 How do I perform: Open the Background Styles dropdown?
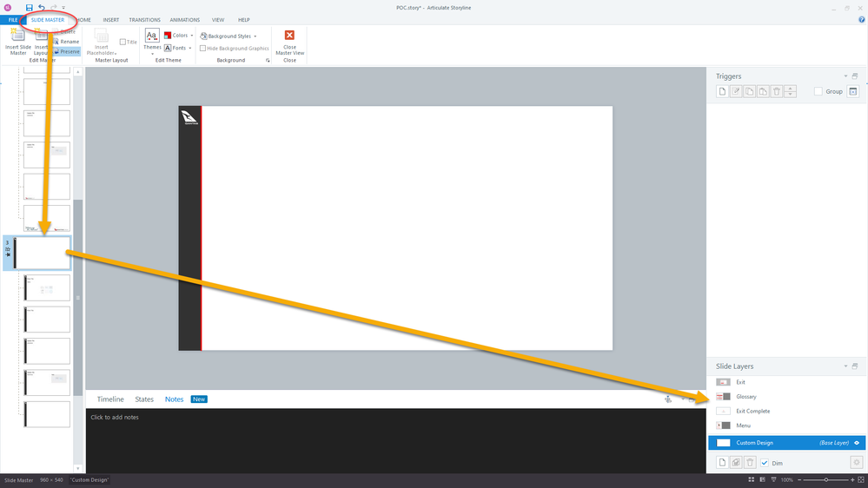(x=228, y=36)
